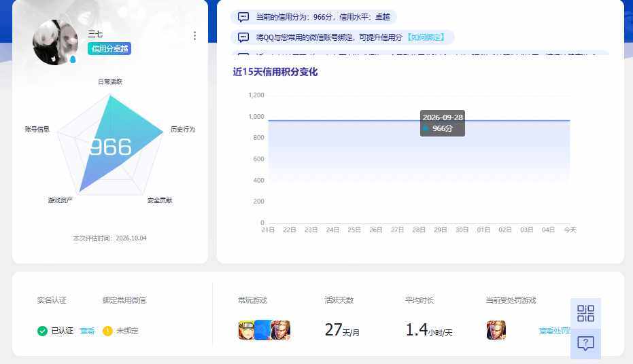Click the yellow warning icon beside 未绑定

tap(107, 331)
